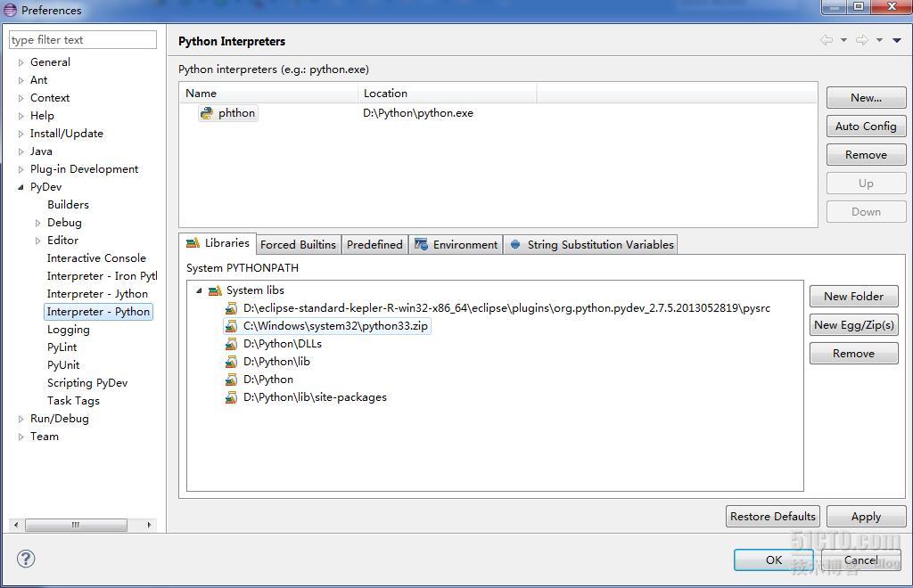Expand the Team preferences node
This screenshot has width=913, height=588.
(x=21, y=437)
